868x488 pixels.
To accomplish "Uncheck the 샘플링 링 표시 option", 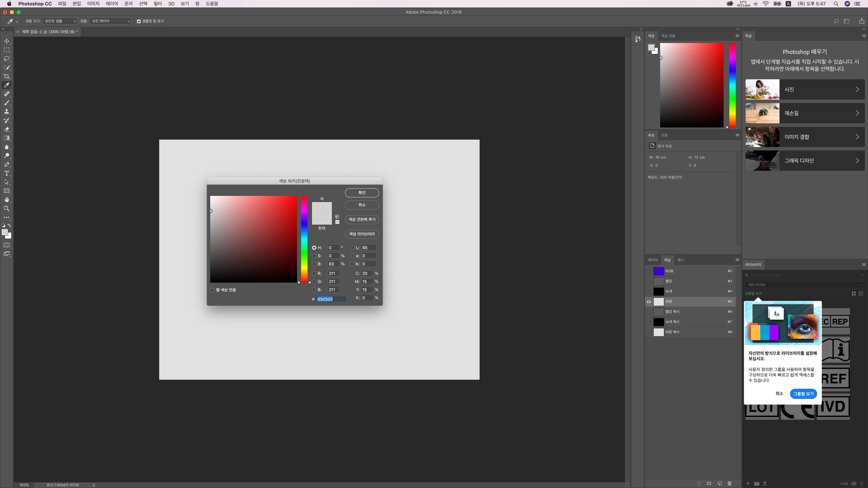I will point(139,21).
